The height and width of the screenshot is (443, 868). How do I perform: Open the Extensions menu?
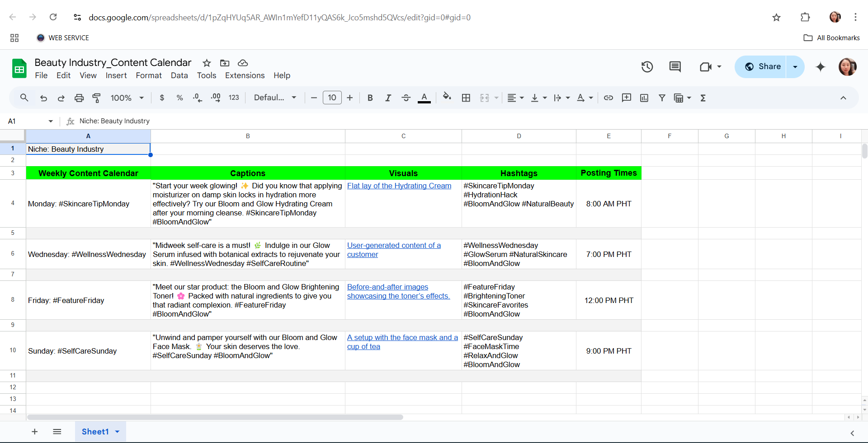[245, 75]
